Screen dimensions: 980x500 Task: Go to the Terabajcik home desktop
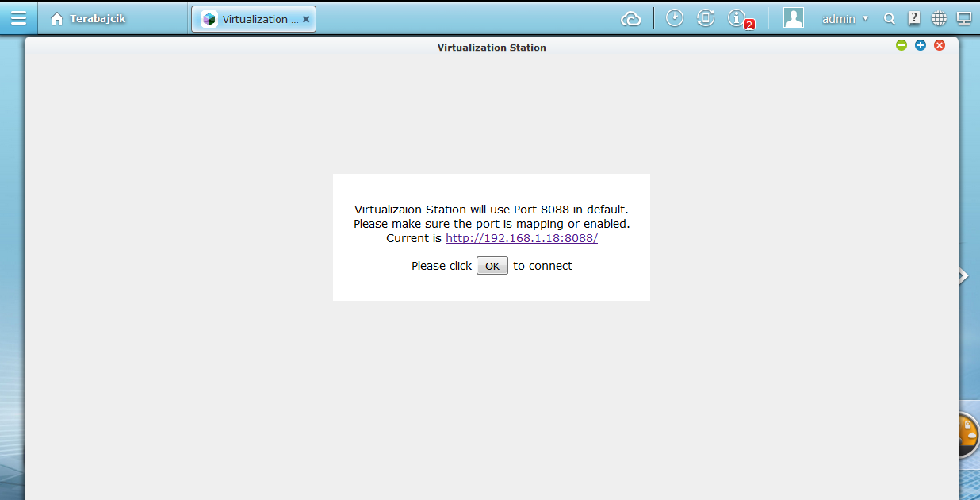pyautogui.click(x=88, y=18)
